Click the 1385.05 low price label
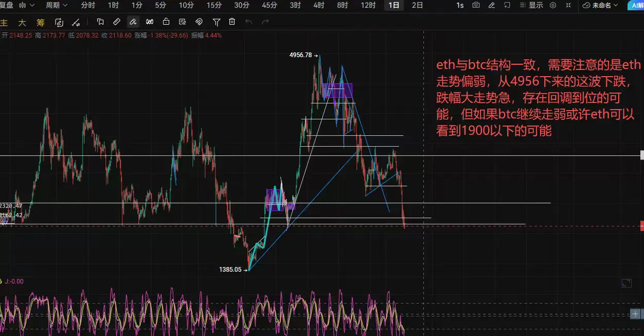This screenshot has width=644, height=336. pos(230,269)
